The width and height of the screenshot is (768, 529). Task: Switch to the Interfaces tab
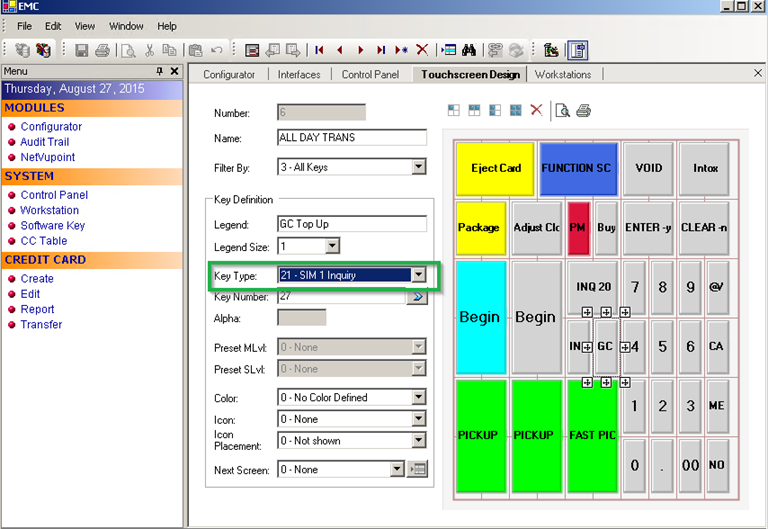pos(299,74)
